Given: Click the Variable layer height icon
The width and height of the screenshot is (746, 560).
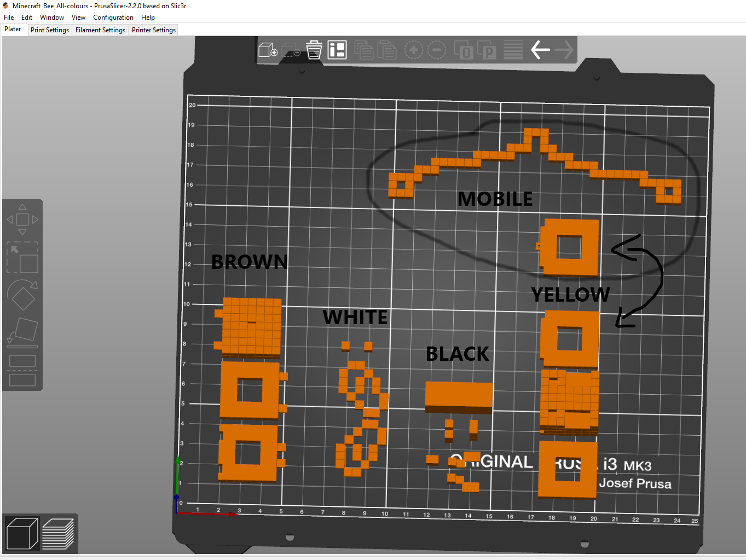Looking at the screenshot, I should (513, 50).
